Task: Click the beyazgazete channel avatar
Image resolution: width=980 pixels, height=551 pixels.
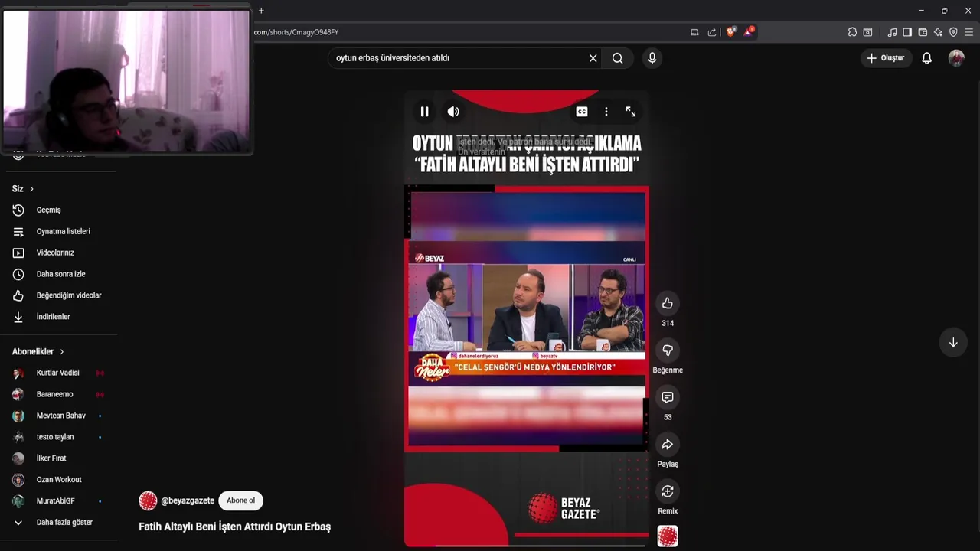Action: pos(148,500)
